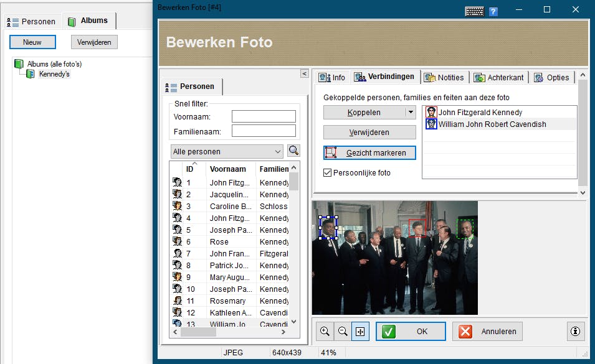Click the Familienaam filter input field
The width and height of the screenshot is (595, 364).
(264, 131)
